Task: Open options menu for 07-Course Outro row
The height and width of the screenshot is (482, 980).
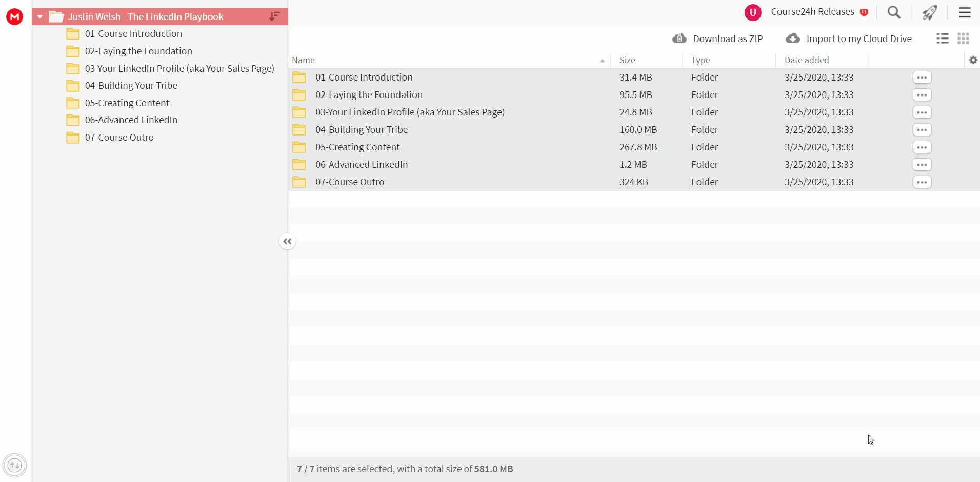Action: pos(922,182)
